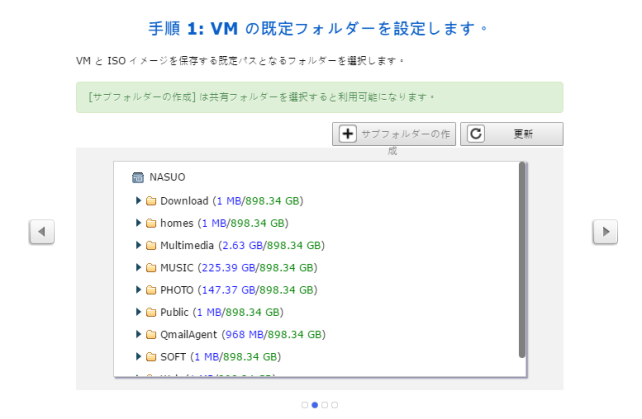This screenshot has width=642, height=419.
Task: Select SOFT (1 MB/898.34 GB) row
Action: coord(220,357)
